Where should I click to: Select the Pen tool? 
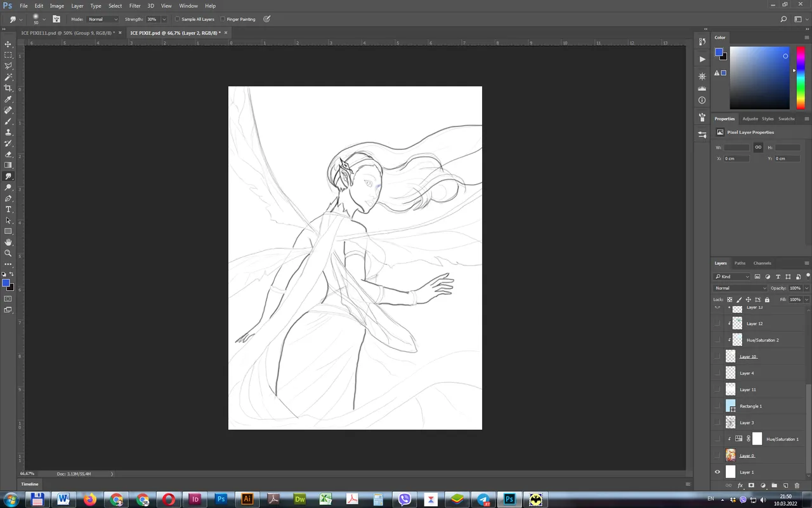coord(8,198)
